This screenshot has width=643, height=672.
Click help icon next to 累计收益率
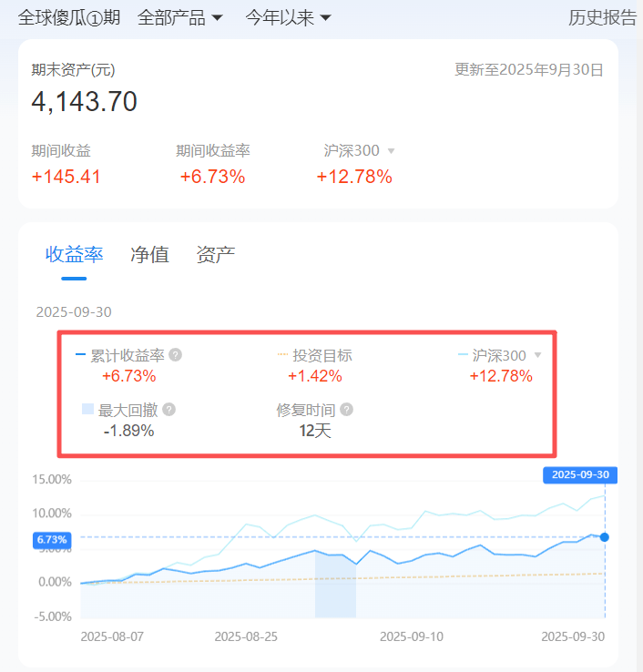pos(176,355)
